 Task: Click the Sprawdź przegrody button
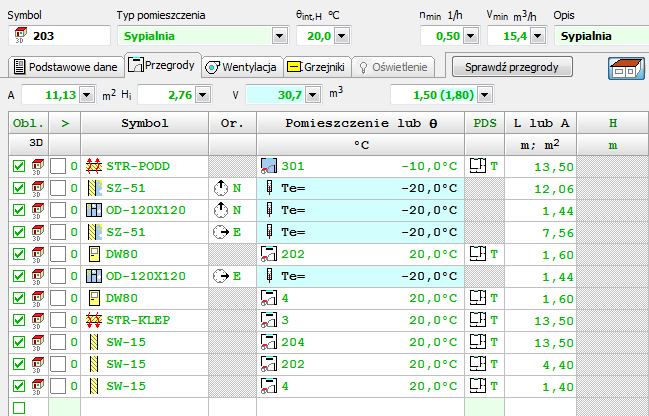pos(512,67)
